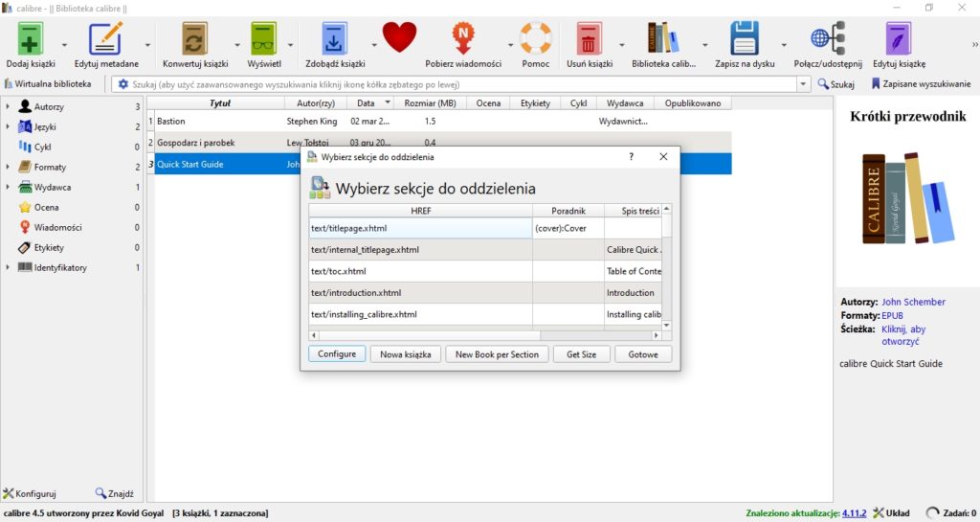Click Konwertuj książki icon

pyautogui.click(x=195, y=38)
